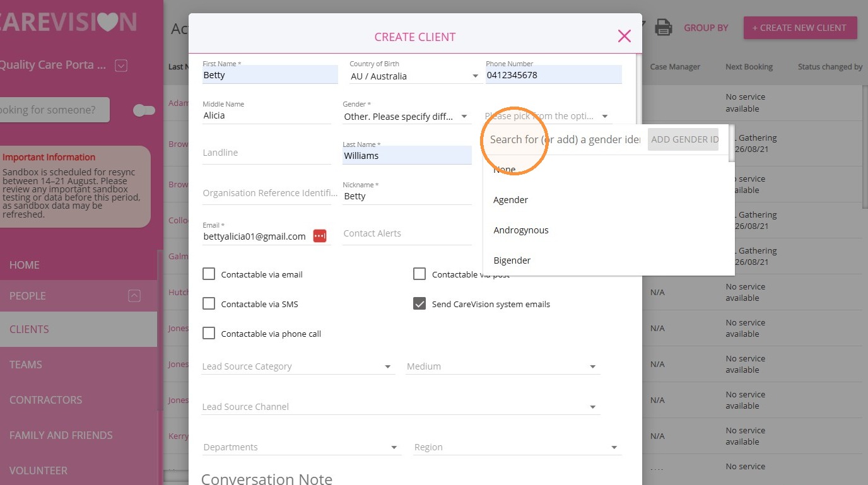Click the Landline input field
Image resolution: width=868 pixels, height=485 pixels.
(x=267, y=153)
